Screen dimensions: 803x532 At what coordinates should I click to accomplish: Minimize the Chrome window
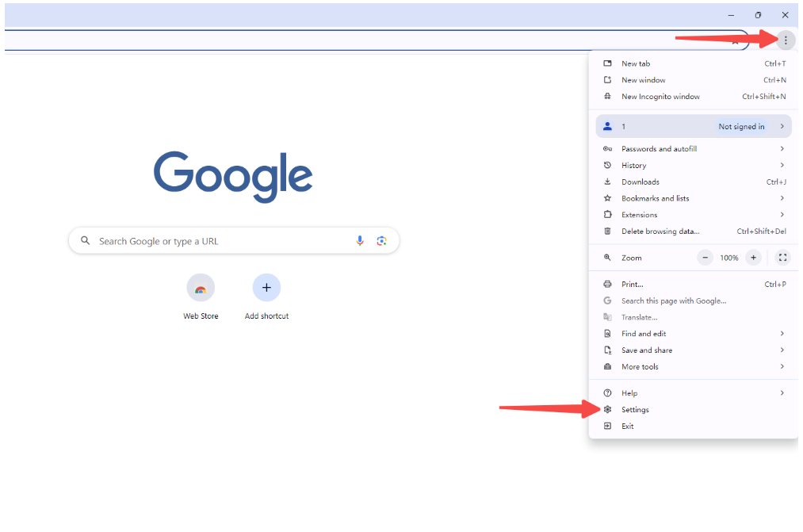tap(731, 15)
